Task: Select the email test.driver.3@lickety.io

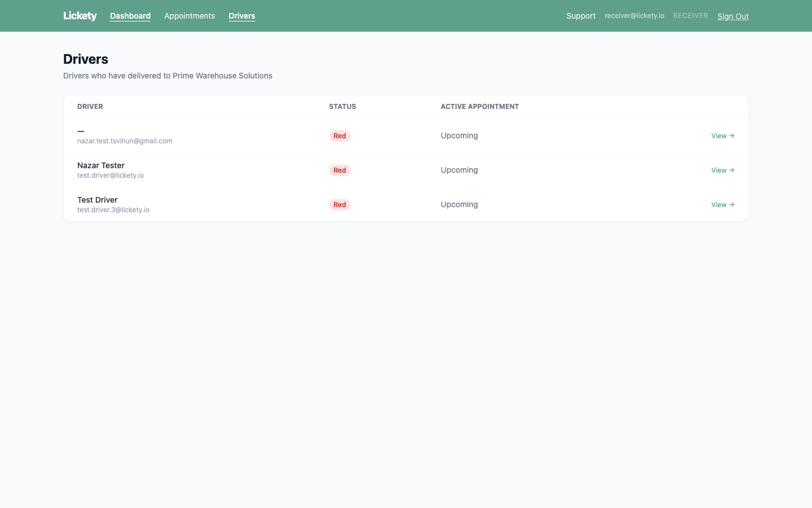Action: coord(113,209)
